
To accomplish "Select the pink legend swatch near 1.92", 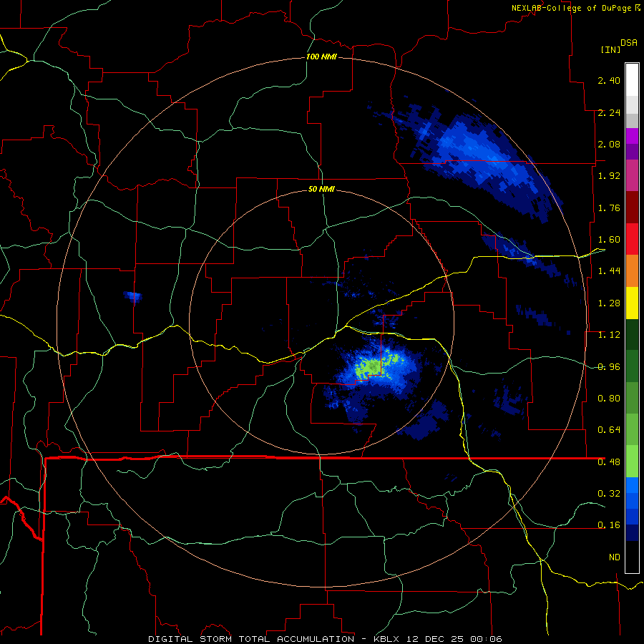I will point(632,175).
